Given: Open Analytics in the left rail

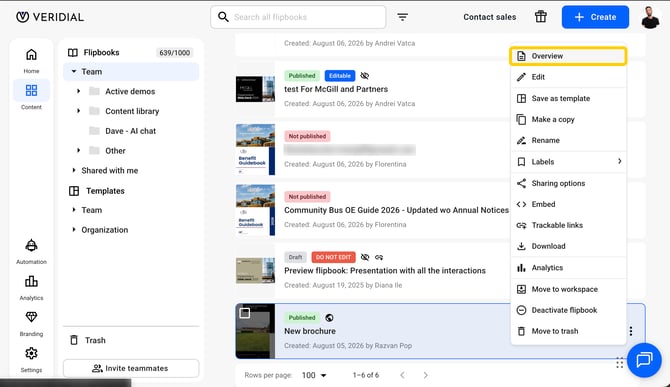Looking at the screenshot, I should click(x=31, y=287).
